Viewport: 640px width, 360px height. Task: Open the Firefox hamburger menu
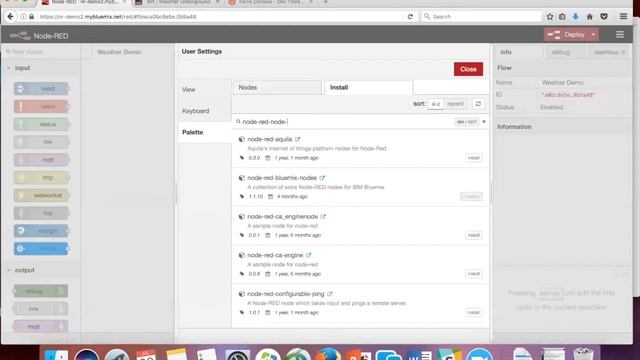(x=623, y=17)
